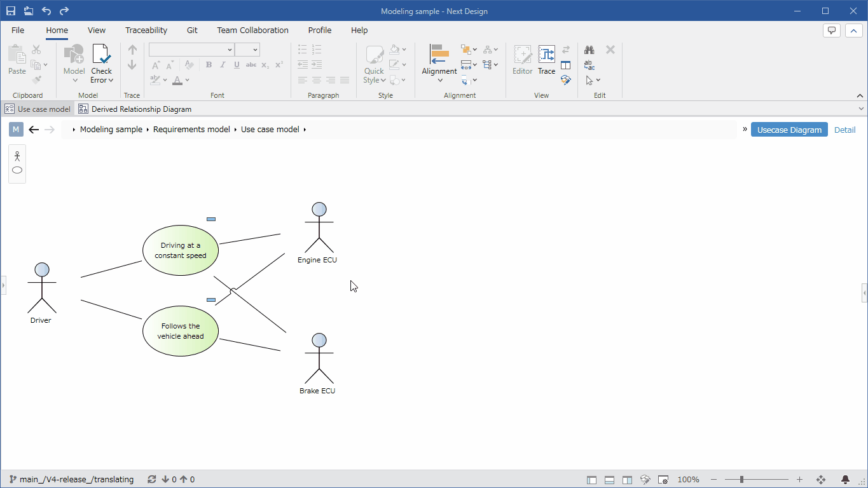This screenshot has width=868, height=488.
Task: Open the font size combo box
Action: (247, 50)
